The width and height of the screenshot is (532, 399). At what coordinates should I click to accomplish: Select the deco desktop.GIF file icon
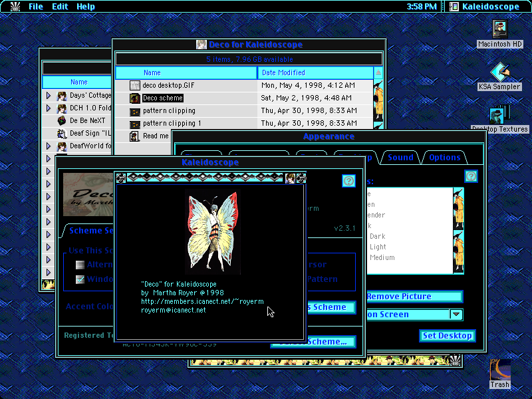(135, 86)
